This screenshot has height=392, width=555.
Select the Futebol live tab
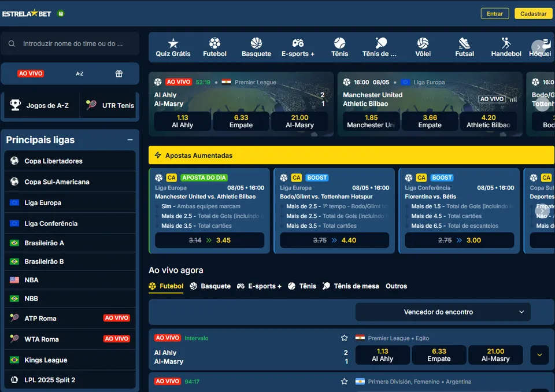[166, 286]
